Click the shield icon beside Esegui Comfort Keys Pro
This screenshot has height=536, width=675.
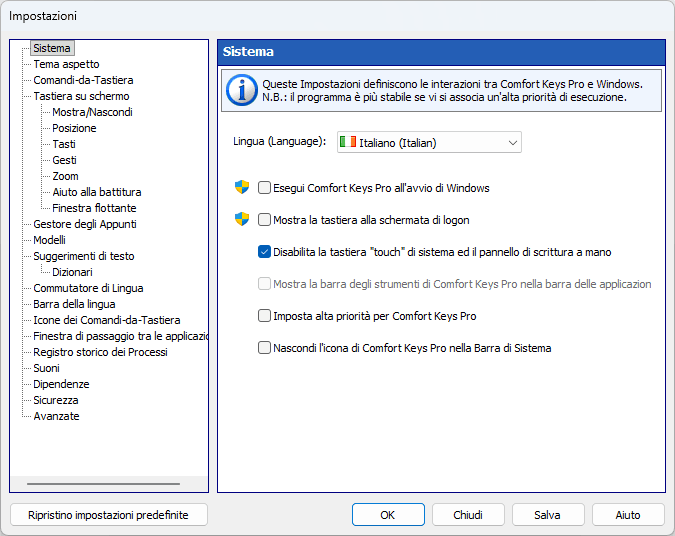[x=242, y=187]
